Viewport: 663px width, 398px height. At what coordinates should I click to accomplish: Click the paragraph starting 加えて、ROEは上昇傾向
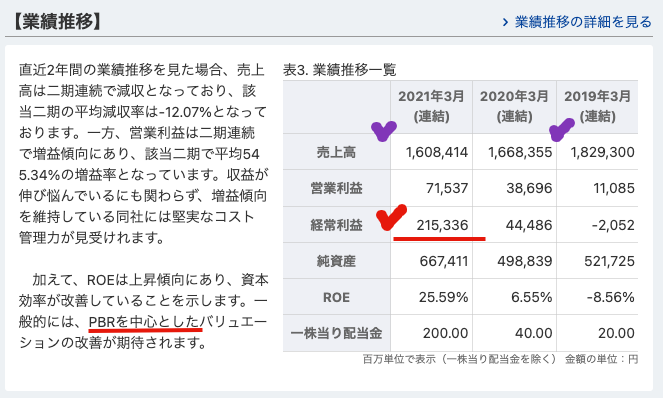tap(143, 311)
